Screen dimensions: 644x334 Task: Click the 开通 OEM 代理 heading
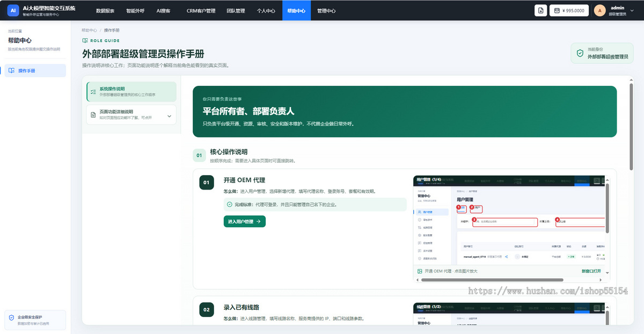tap(244, 180)
